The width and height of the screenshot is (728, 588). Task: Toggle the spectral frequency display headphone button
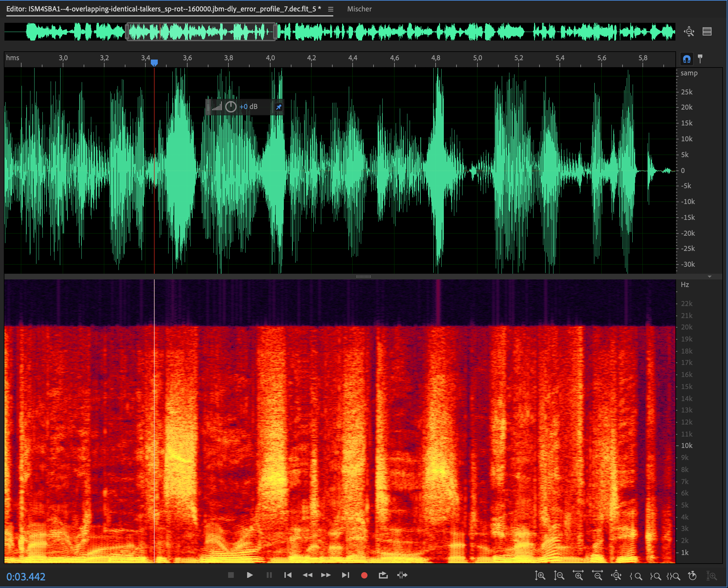click(686, 59)
